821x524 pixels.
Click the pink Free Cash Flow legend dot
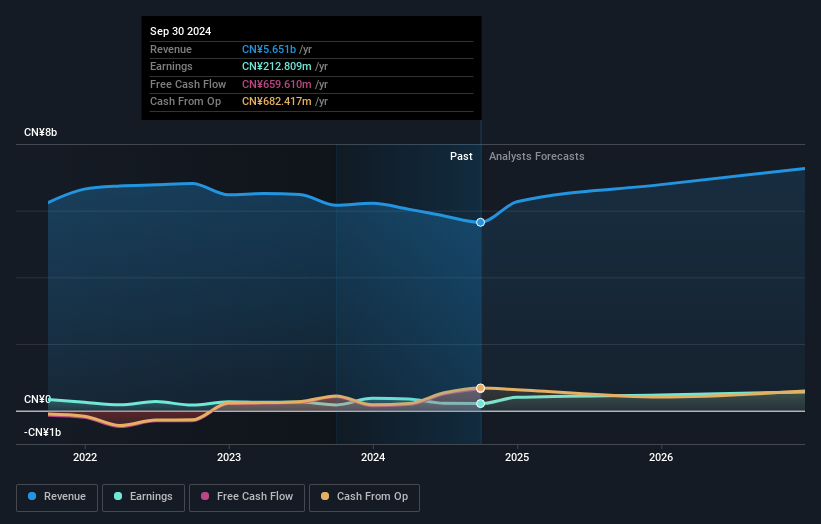205,496
